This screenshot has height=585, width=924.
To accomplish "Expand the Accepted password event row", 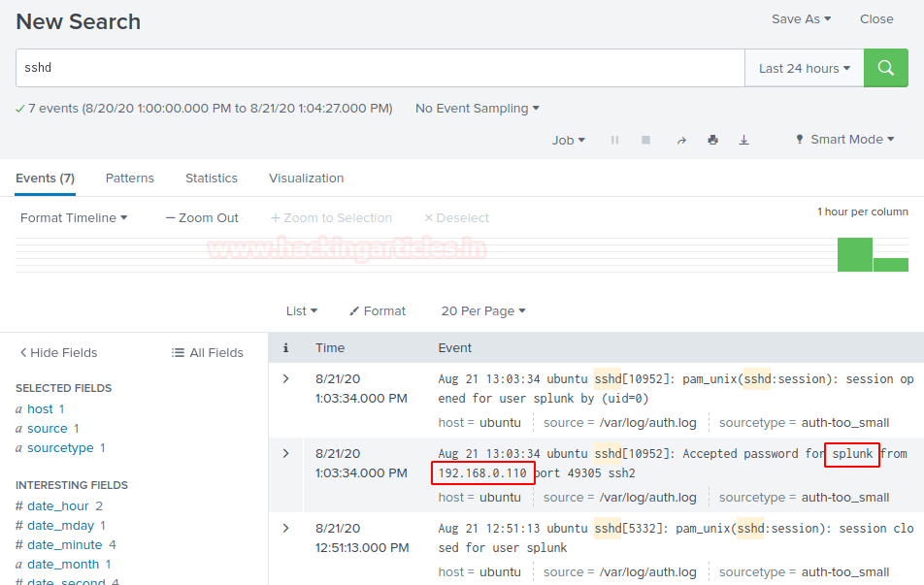I will pyautogui.click(x=285, y=453).
